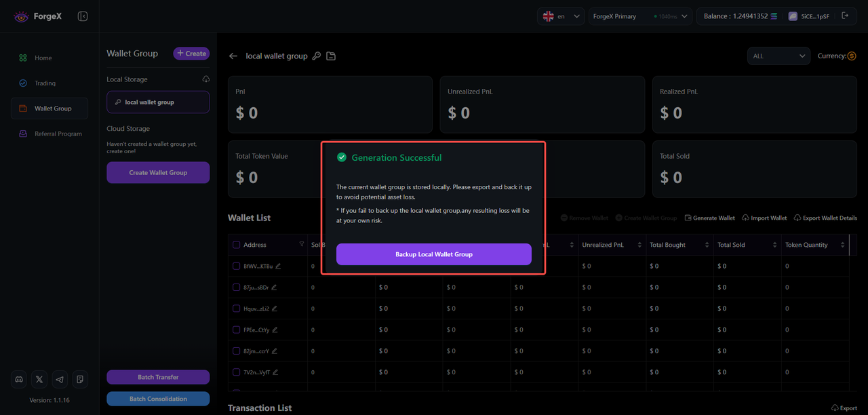Click the ForgeX eye logo

tap(21, 16)
